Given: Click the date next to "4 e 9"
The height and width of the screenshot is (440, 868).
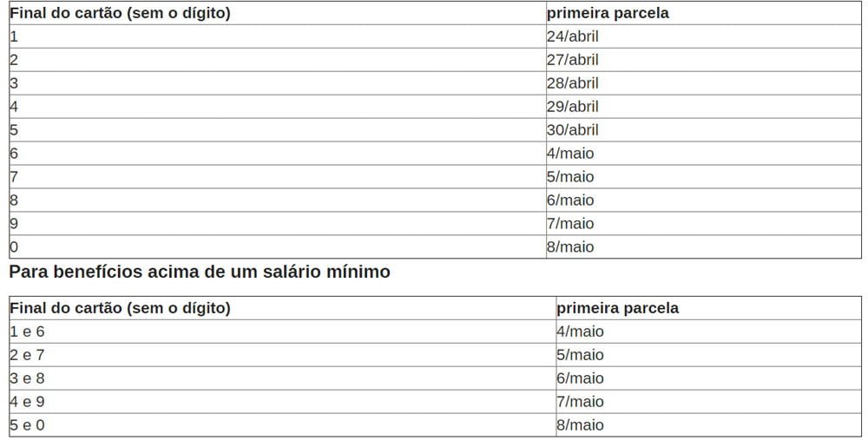Looking at the screenshot, I should [x=581, y=402].
